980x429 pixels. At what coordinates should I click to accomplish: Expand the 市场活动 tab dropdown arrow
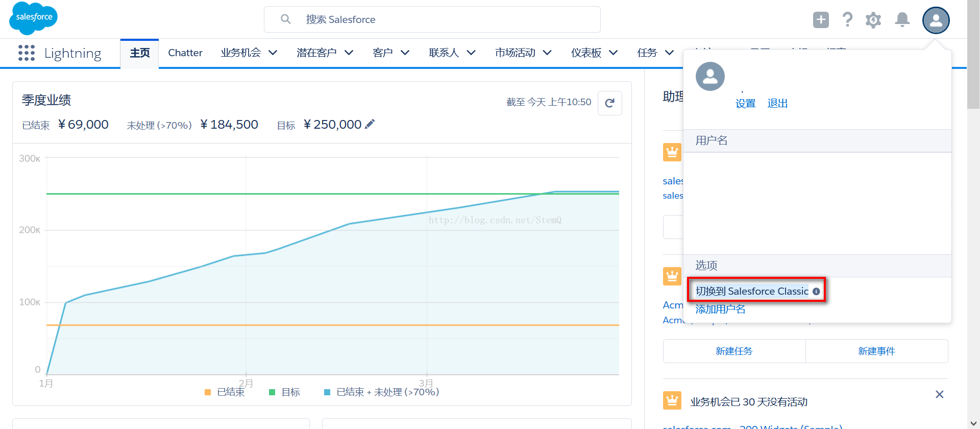point(547,53)
